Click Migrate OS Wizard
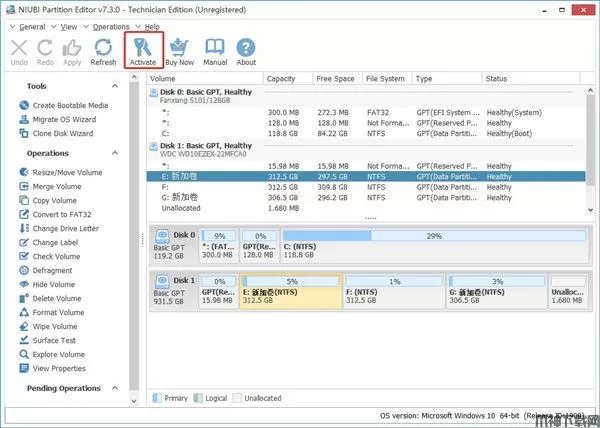600x428 pixels. click(x=66, y=120)
